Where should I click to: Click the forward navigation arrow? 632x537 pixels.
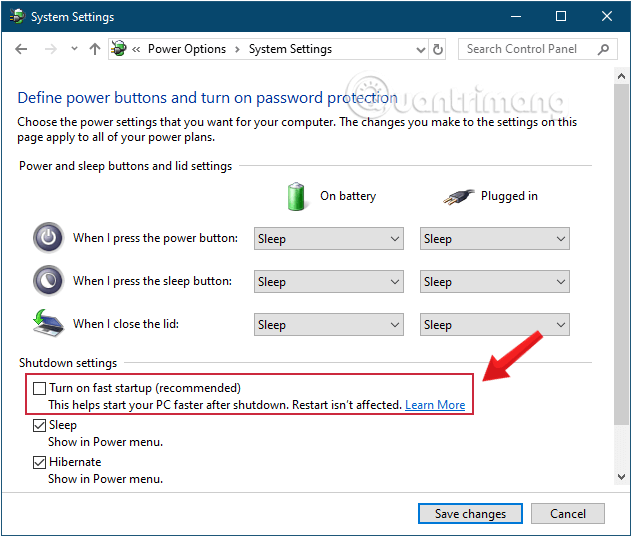[51, 49]
